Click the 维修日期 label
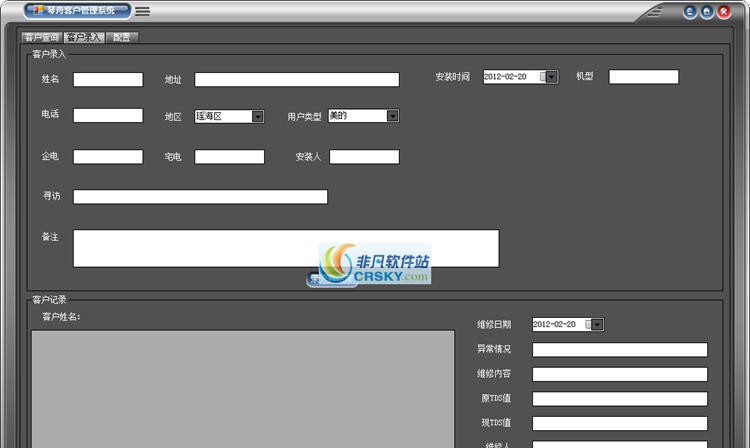 [494, 325]
